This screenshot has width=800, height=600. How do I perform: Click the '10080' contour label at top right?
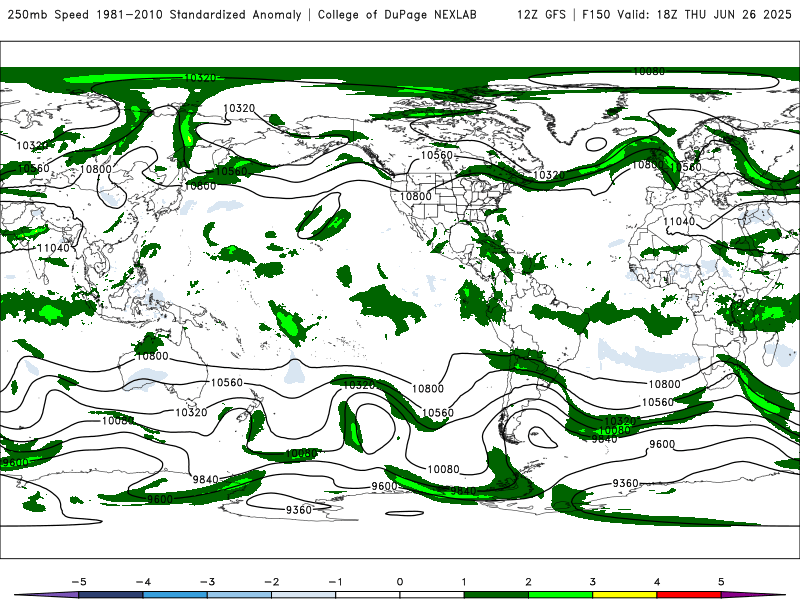tap(649, 71)
